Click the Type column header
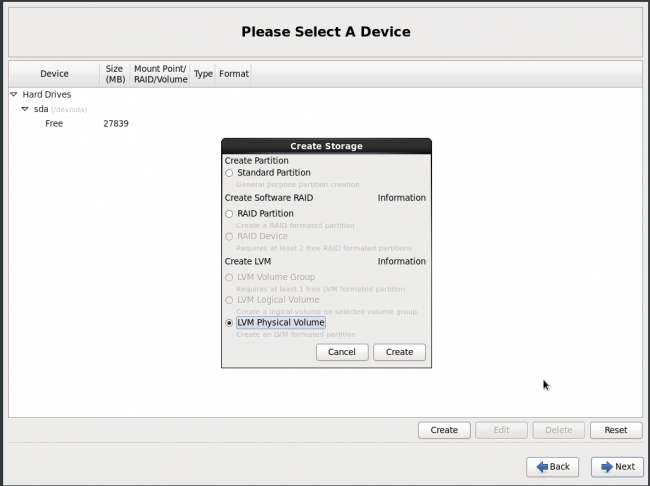The image size is (650, 486). tap(203, 74)
